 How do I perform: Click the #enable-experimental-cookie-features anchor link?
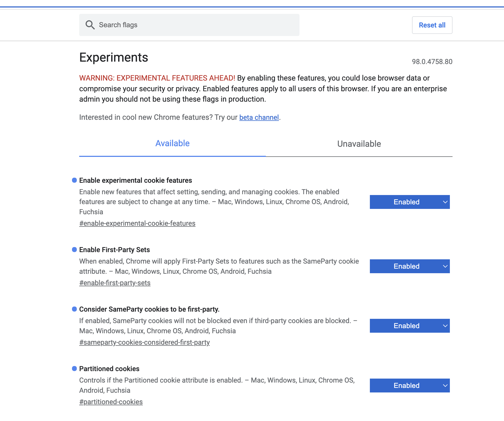point(137,223)
